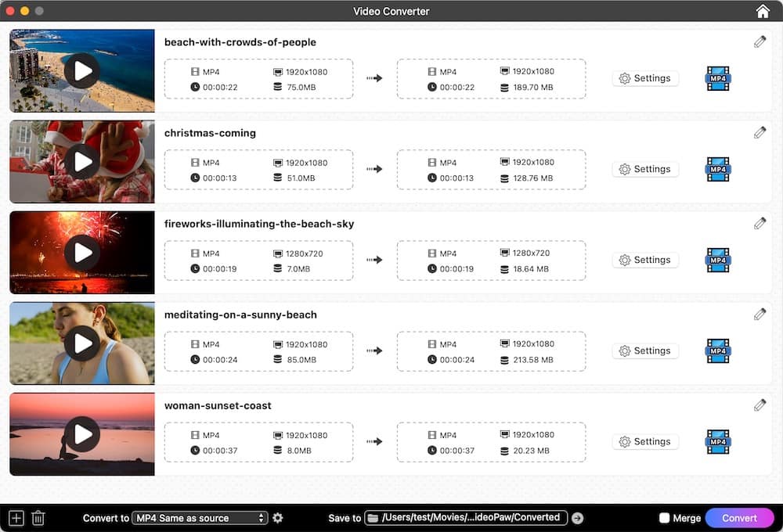
Task: Play the woman-sunset-coast preview
Action: tap(81, 434)
